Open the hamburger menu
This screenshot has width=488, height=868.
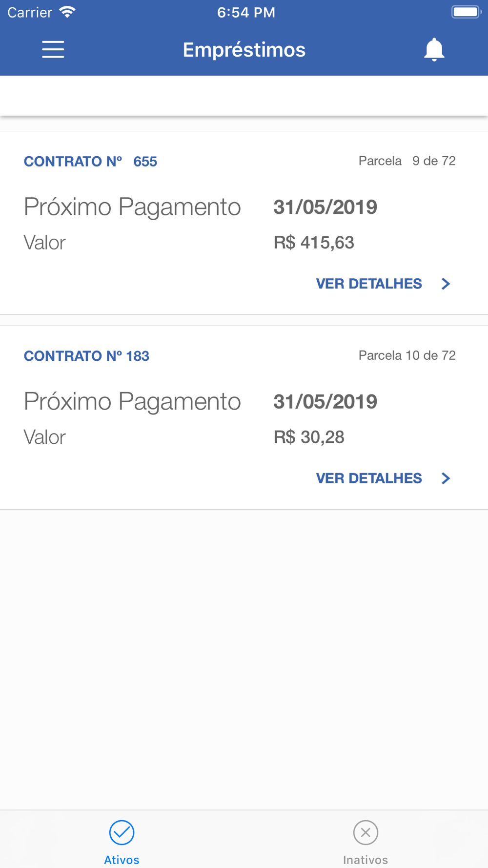(53, 50)
